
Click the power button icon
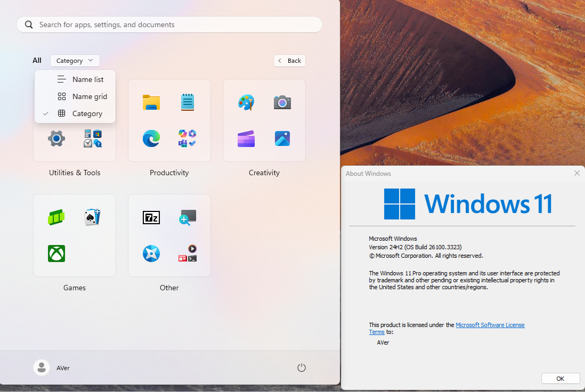point(302,367)
